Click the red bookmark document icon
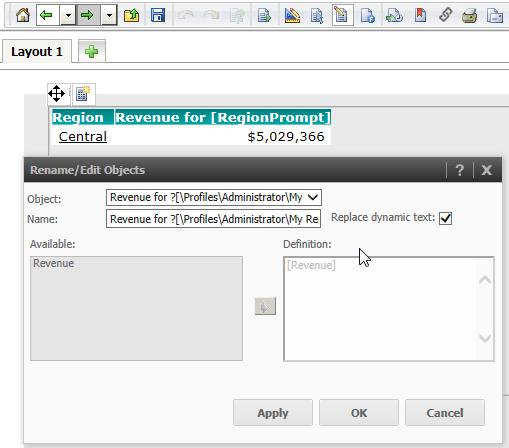 click(420, 15)
